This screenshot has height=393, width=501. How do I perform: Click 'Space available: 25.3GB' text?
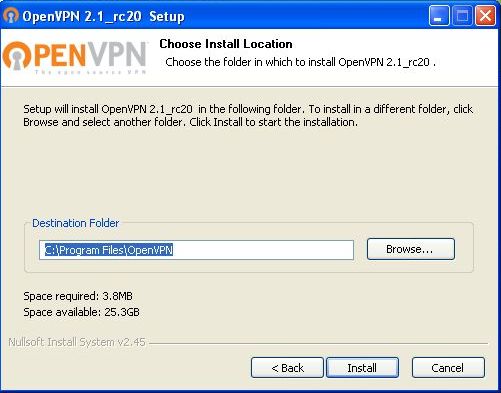[x=81, y=312]
